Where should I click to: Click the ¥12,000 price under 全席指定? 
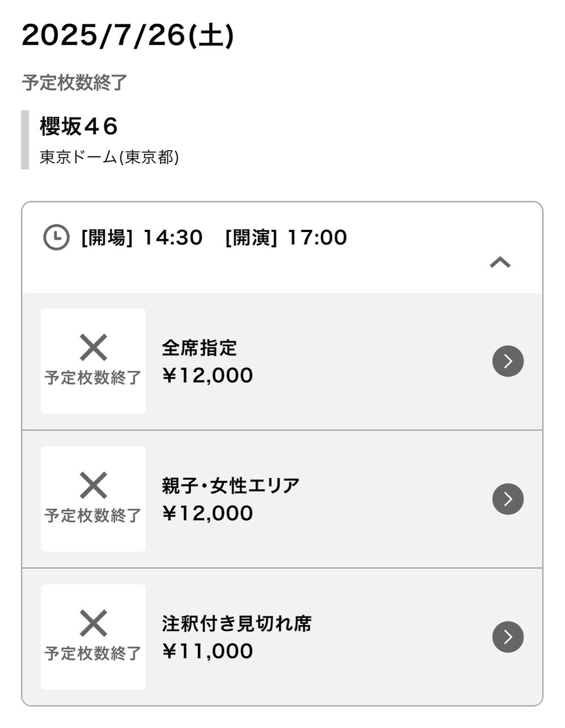pyautogui.click(x=207, y=375)
